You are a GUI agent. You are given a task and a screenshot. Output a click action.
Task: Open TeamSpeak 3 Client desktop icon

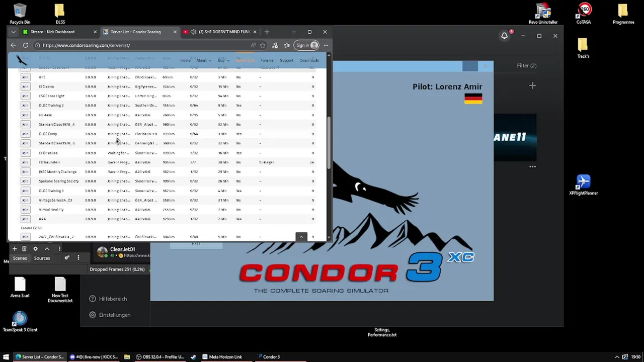pyautogui.click(x=20, y=322)
